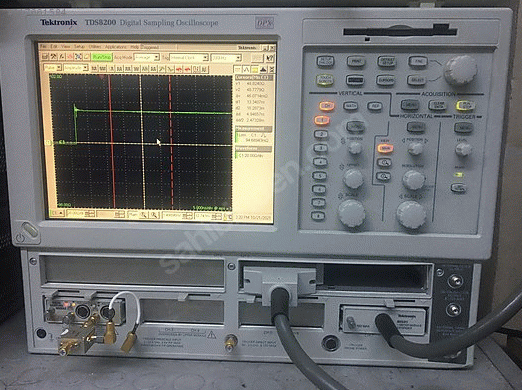Open the Pulse measurement type dropdown
Image resolution: width=522 pixels, height=390 pixels.
pyautogui.click(x=53, y=68)
